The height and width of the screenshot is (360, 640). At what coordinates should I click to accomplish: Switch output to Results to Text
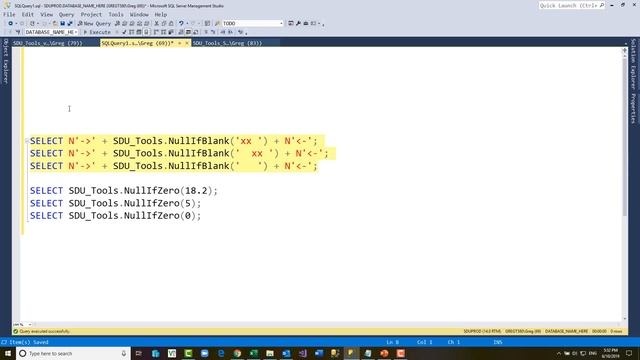click(181, 32)
